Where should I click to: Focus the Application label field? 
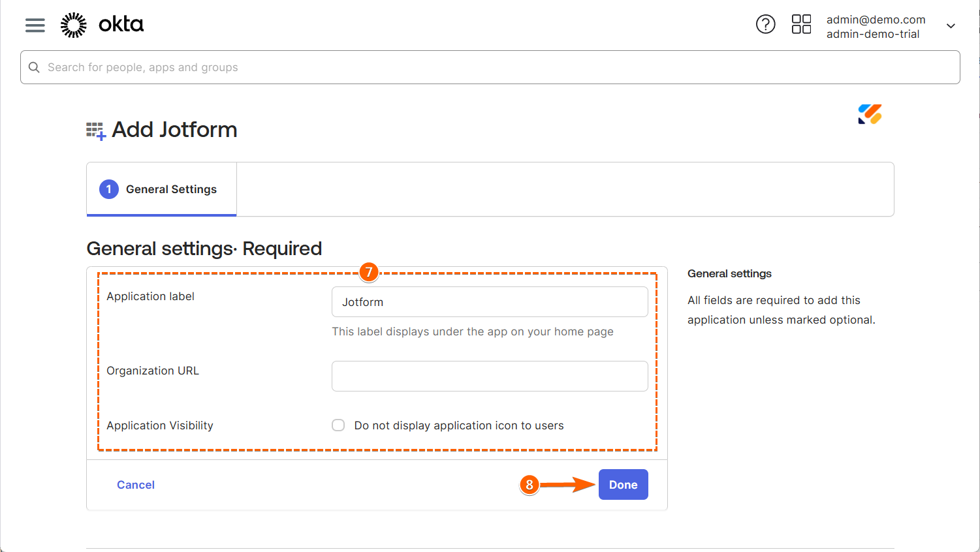click(490, 302)
